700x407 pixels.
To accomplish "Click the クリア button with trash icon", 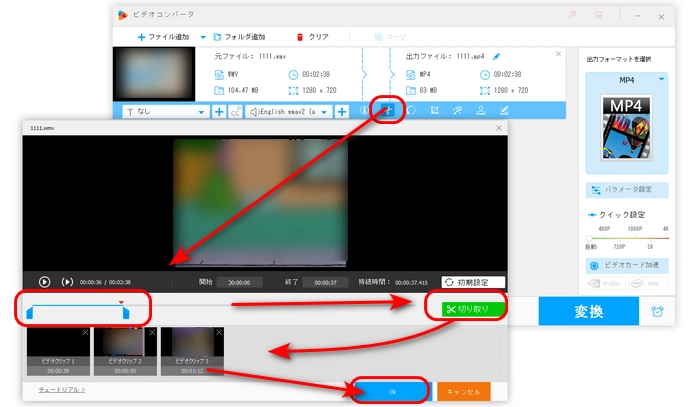I will point(312,37).
